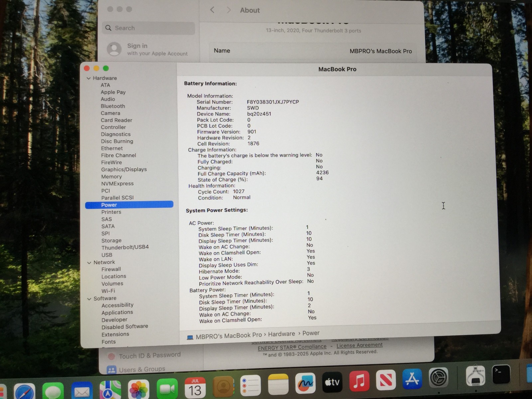Select Disabled Software in sidebar

[125, 327]
